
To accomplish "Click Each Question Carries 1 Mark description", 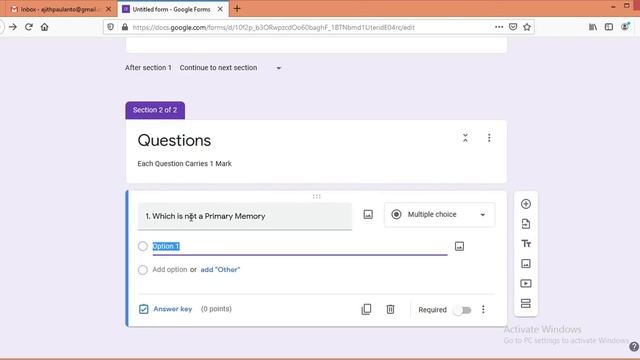I will 184,164.
